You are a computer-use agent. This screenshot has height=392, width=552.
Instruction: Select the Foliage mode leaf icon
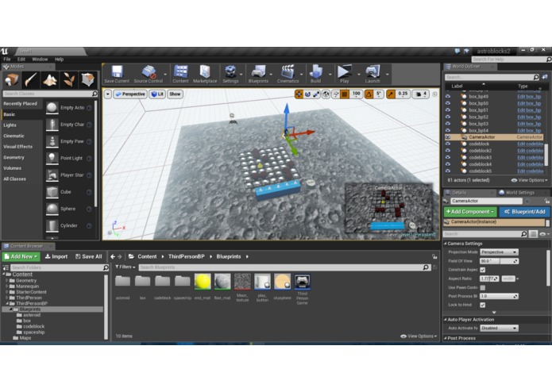[x=69, y=80]
